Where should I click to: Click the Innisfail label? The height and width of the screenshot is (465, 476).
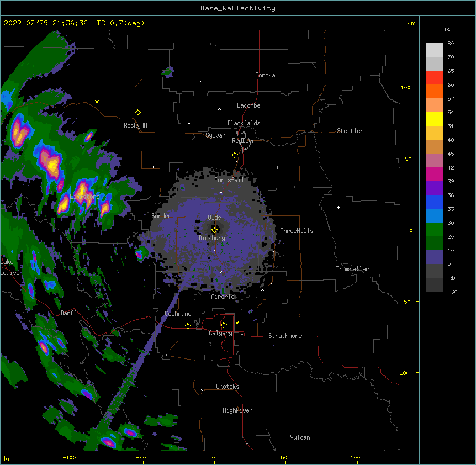pyautogui.click(x=229, y=180)
